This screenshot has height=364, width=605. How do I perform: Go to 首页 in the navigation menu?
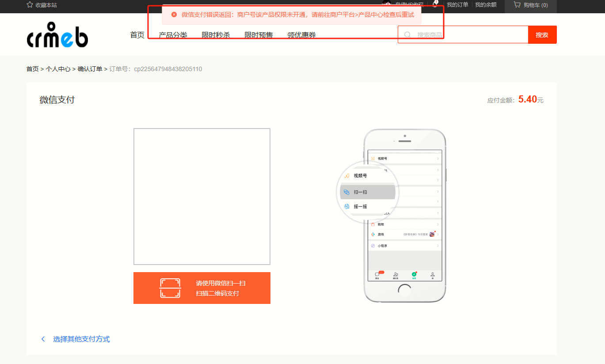(137, 35)
